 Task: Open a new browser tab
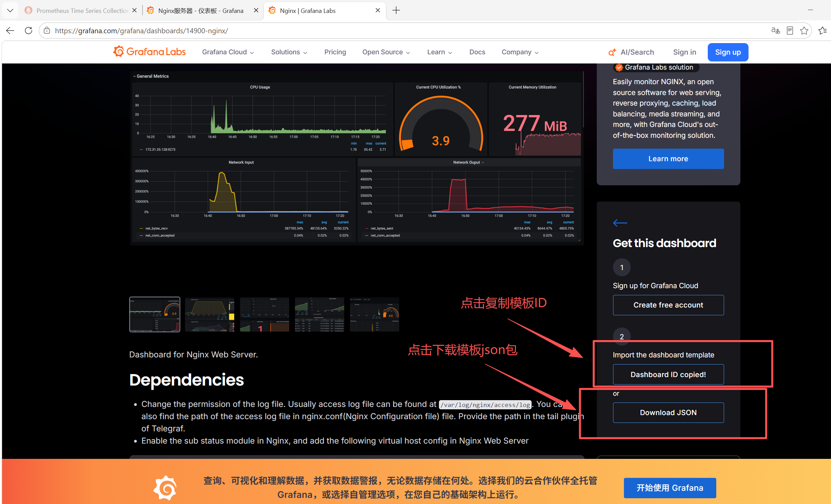[396, 11]
